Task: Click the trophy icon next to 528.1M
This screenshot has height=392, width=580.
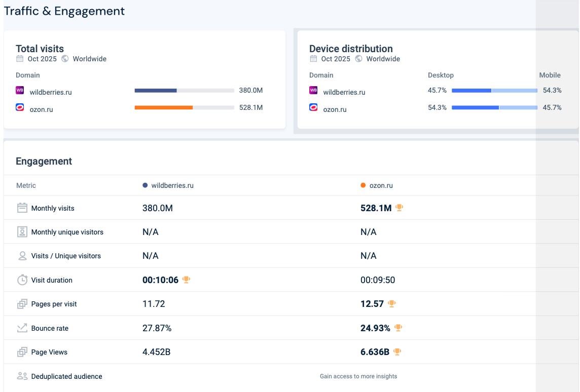Action: coord(399,208)
